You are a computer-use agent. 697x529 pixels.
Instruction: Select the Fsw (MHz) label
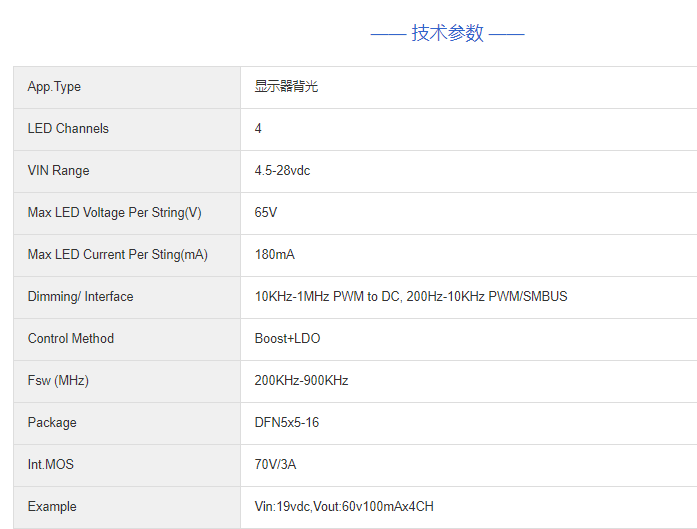(58, 381)
